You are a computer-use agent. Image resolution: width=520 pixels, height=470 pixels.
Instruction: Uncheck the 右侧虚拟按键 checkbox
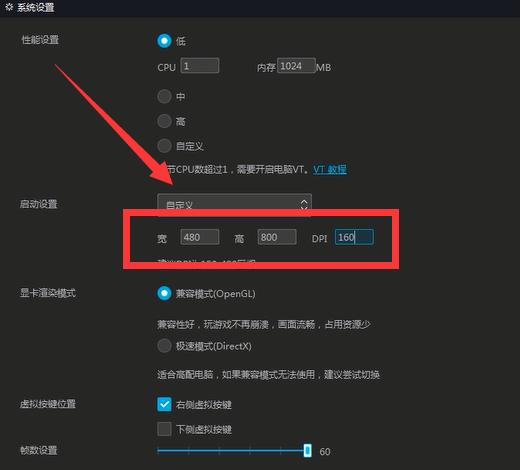164,404
